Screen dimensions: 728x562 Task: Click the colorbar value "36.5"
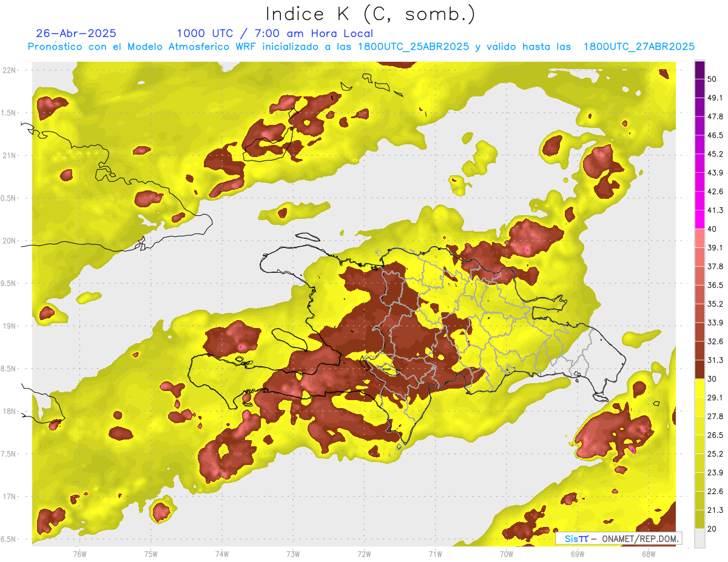pos(715,285)
